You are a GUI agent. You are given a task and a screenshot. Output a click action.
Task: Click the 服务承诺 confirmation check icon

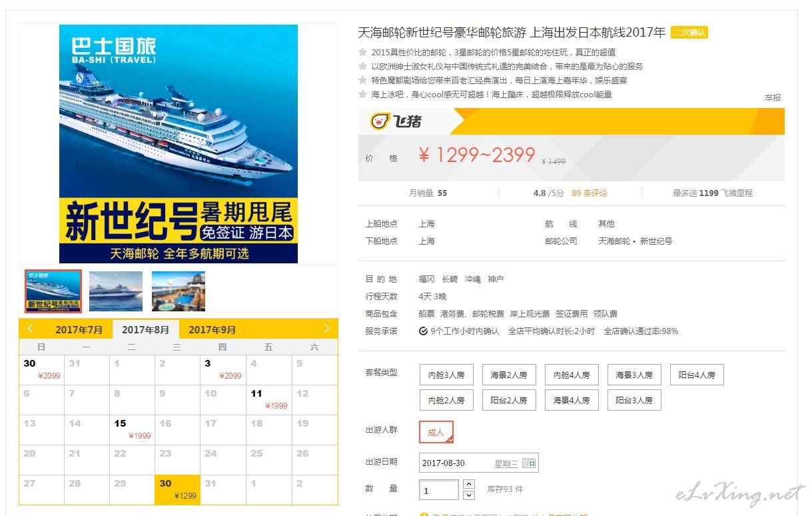pos(423,331)
